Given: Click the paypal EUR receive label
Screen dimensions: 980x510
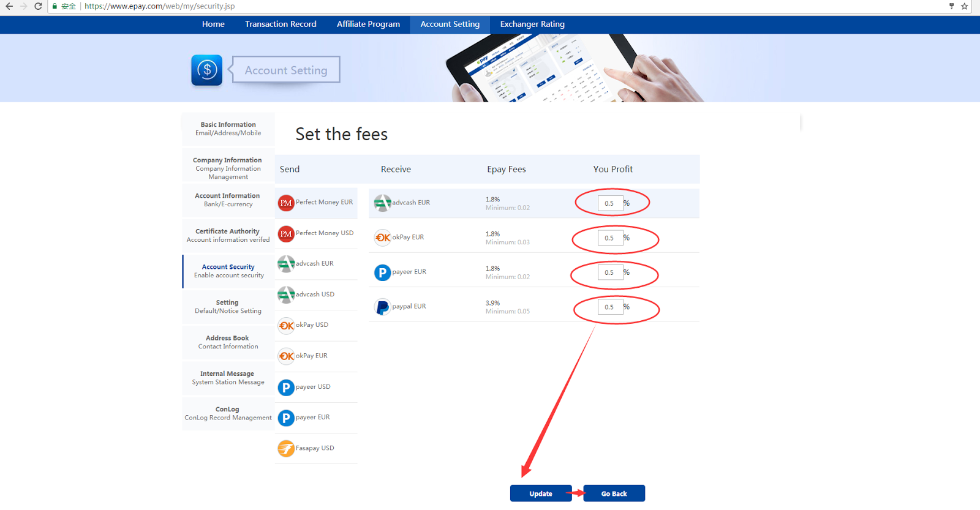Looking at the screenshot, I should click(409, 306).
